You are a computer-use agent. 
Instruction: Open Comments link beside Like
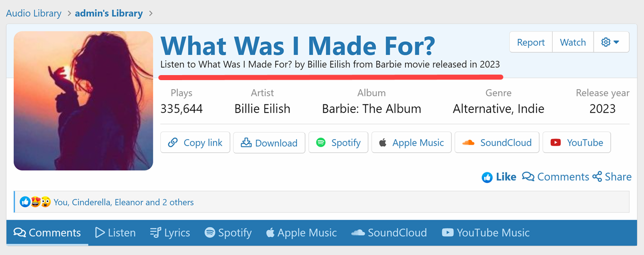555,177
